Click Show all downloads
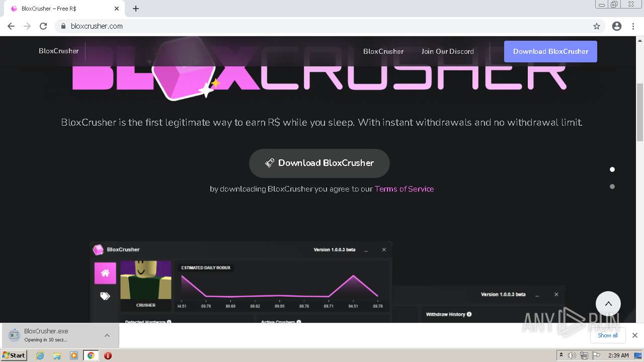Image resolution: width=644 pixels, height=362 pixels. point(608,335)
